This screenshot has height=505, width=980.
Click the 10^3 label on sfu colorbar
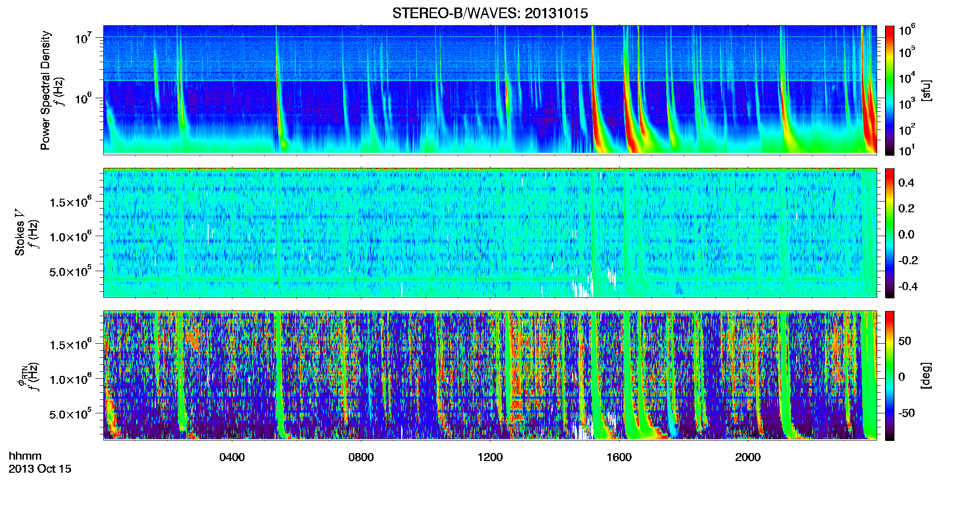907,104
